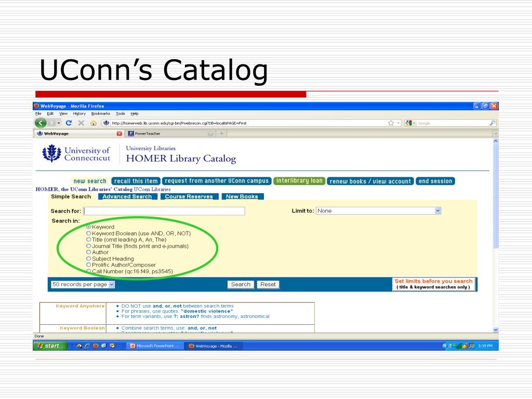The image size is (532, 399).
Task: Click WebVoyage - Mozilla taskbar button
Action: click(214, 345)
